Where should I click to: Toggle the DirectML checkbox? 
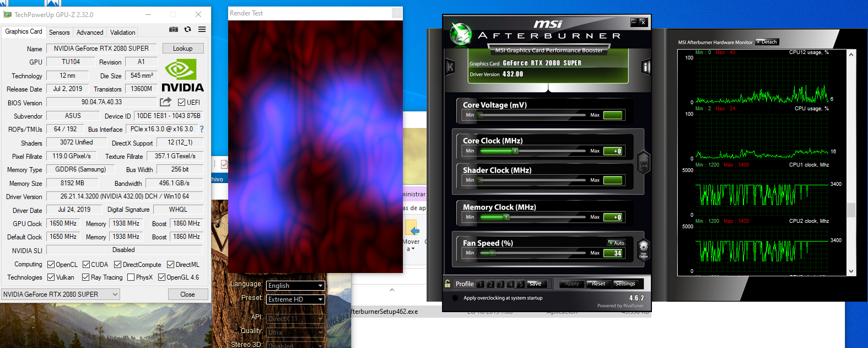[x=170, y=265]
